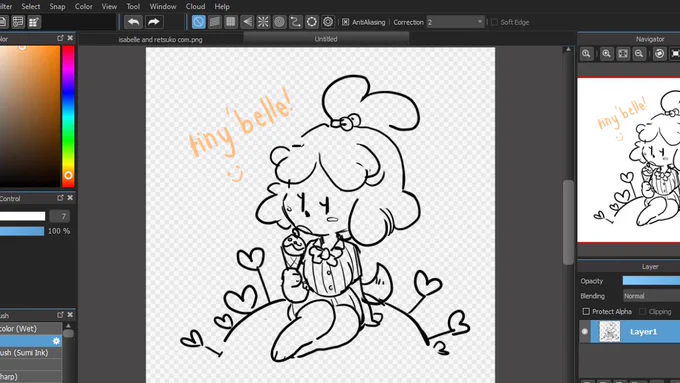
Task: Enable the radial snap icon
Action: tap(263, 22)
